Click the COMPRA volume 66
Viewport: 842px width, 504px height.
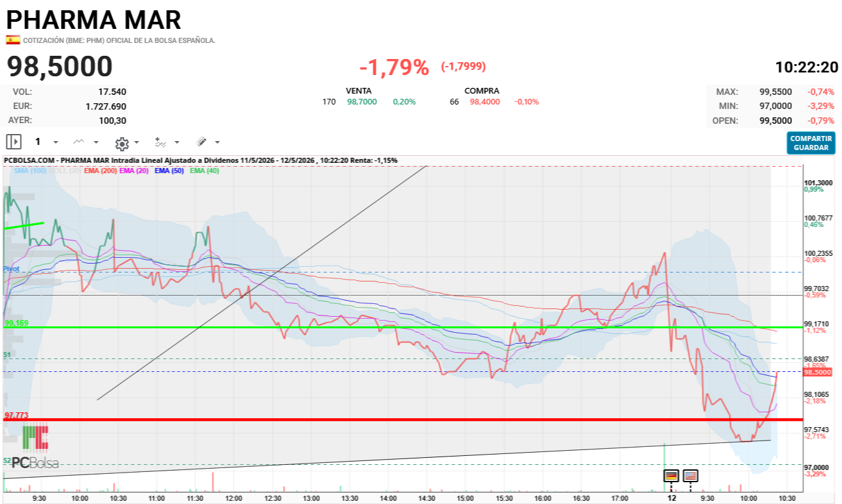pos(455,101)
